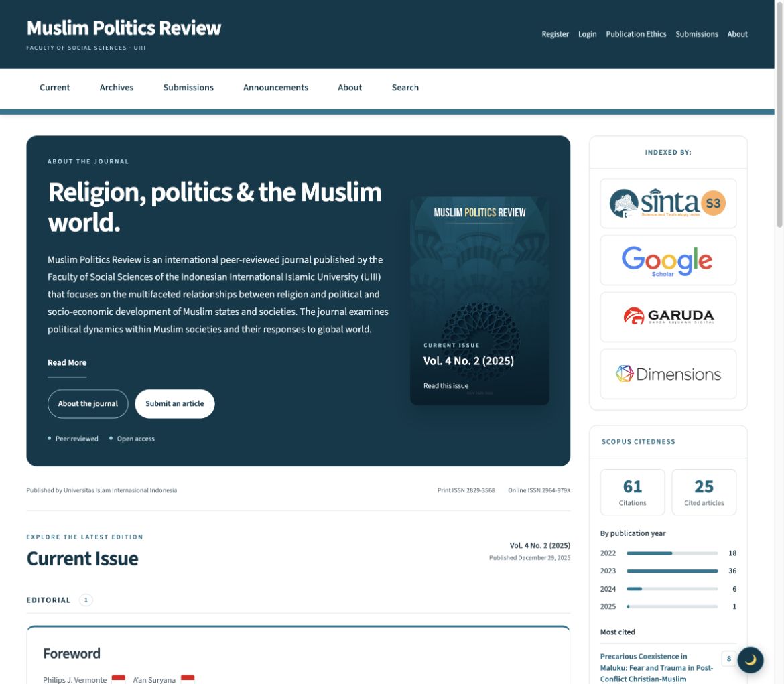Click the 2023 citations progress bar
This screenshot has width=784, height=684.
(x=672, y=571)
